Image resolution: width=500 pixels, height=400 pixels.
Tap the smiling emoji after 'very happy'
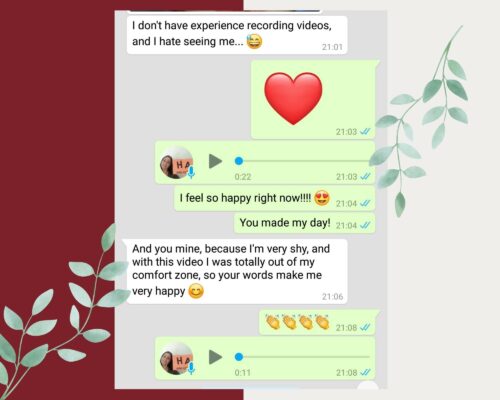(196, 291)
